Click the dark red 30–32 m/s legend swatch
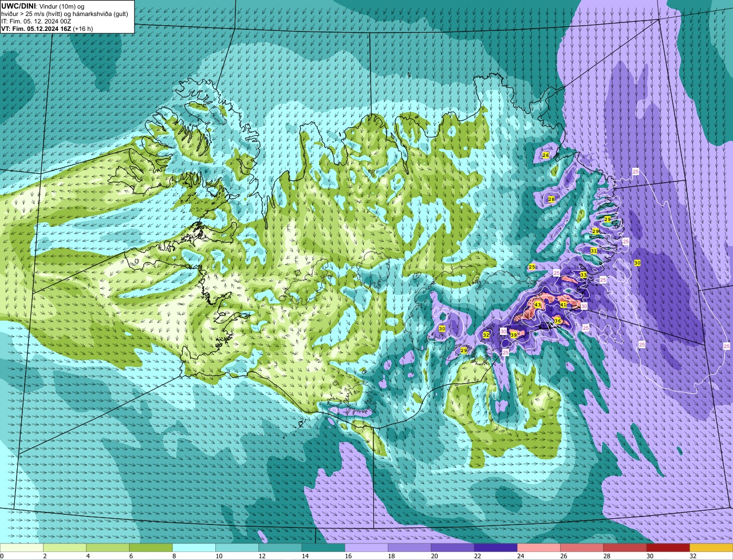Screen dimensions: 733x560 click(668, 548)
